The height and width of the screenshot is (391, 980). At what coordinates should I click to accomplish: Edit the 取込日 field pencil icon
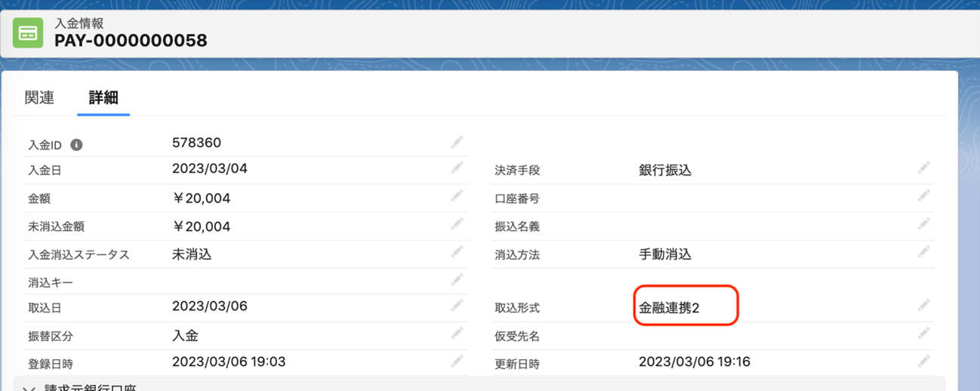pos(457,306)
